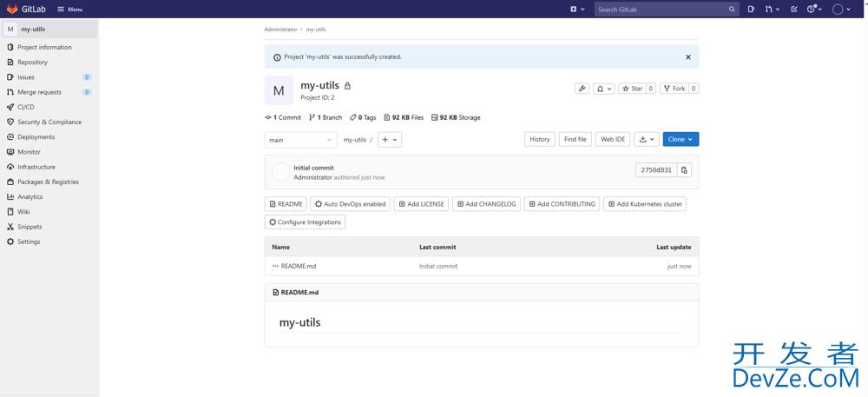
Task: Open the 1 Commit link
Action: click(x=283, y=117)
